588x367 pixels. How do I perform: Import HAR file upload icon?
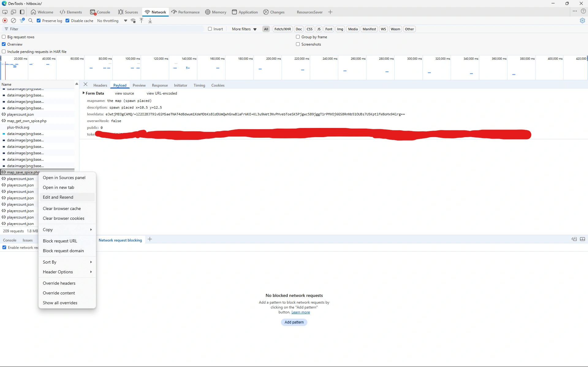pyautogui.click(x=142, y=21)
